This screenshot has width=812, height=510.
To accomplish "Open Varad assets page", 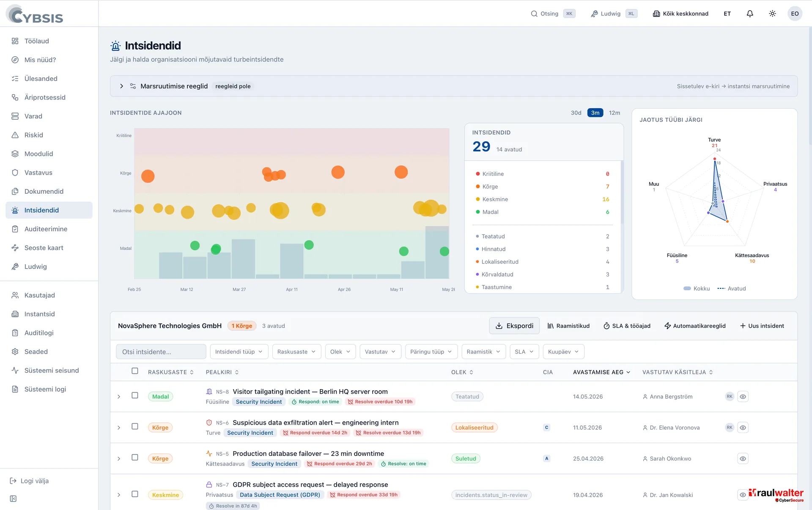I will coord(49,116).
